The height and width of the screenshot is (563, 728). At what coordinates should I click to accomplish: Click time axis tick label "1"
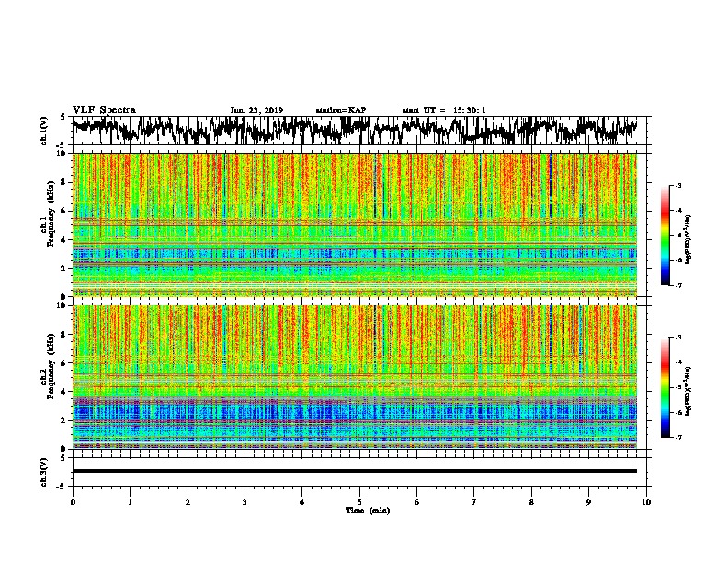[x=130, y=502]
